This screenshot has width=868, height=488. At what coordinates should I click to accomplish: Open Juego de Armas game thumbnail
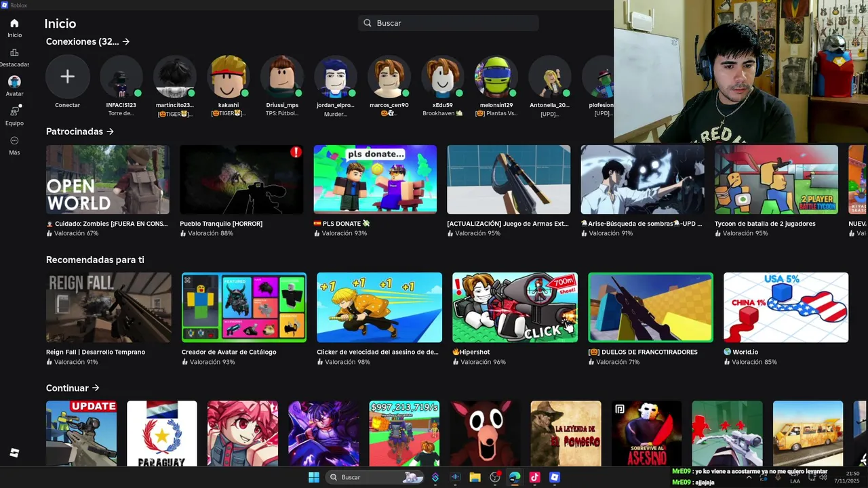[x=509, y=180]
